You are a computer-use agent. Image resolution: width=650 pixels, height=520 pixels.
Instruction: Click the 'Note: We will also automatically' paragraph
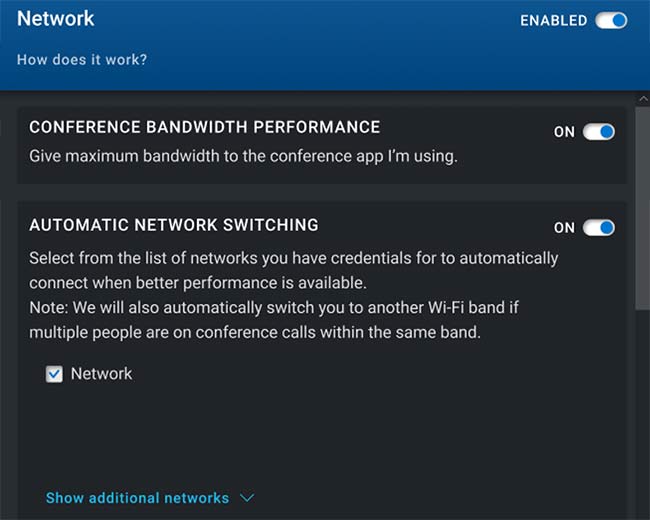pyautogui.click(x=274, y=320)
